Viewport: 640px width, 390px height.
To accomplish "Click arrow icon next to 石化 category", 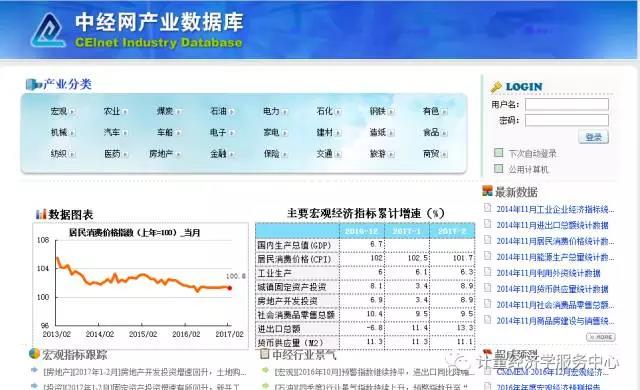I will coord(338,111).
